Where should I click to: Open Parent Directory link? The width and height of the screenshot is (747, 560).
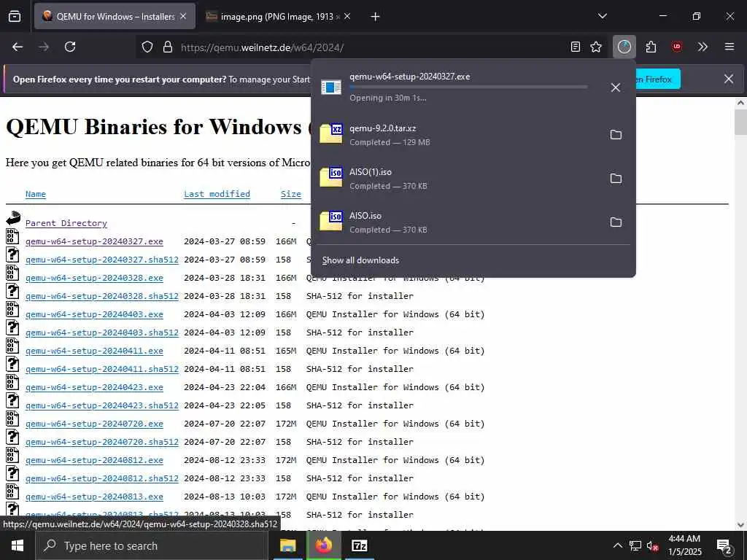[66, 223]
